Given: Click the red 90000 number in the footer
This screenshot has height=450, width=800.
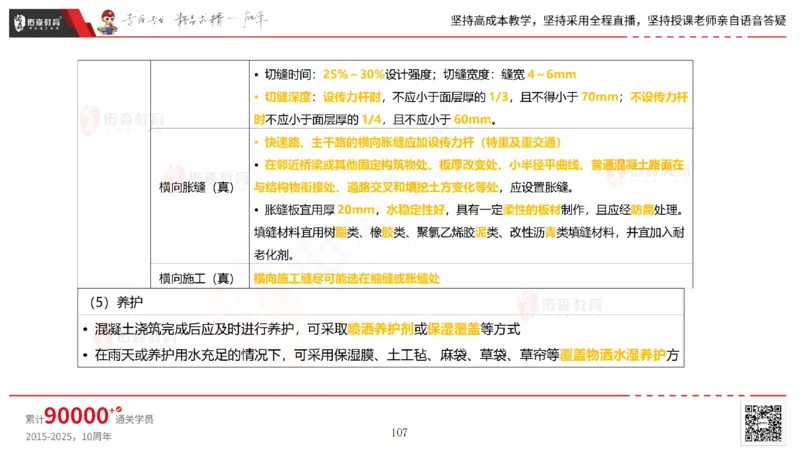Looking at the screenshot, I should (x=77, y=416).
